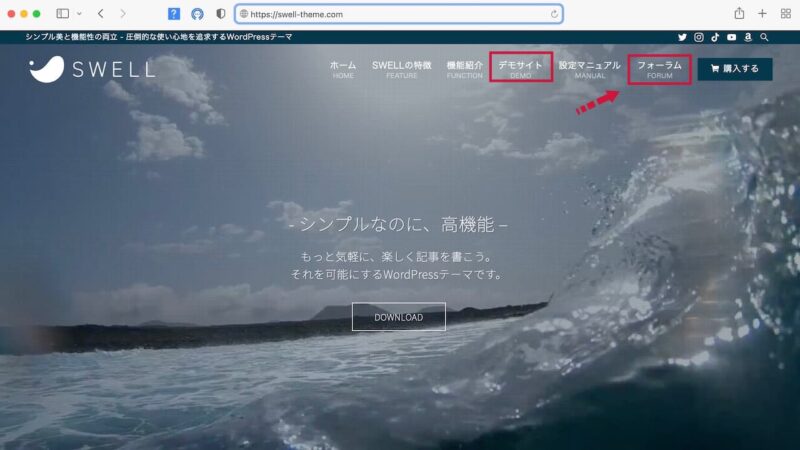Open the site search magnifier icon

(764, 37)
